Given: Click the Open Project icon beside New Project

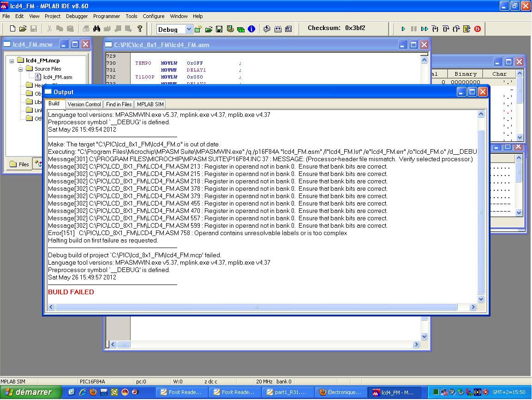Looking at the screenshot, I should [x=209, y=29].
